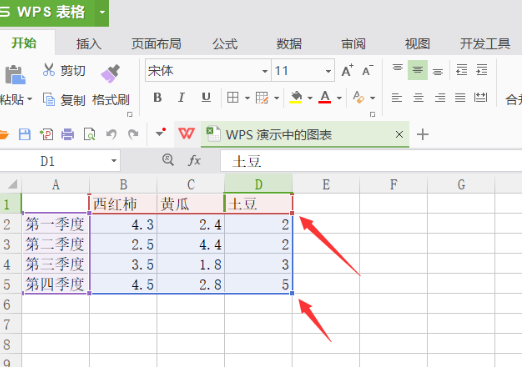Open print preview icon
Screen dimensions: 522x367
[89, 135]
